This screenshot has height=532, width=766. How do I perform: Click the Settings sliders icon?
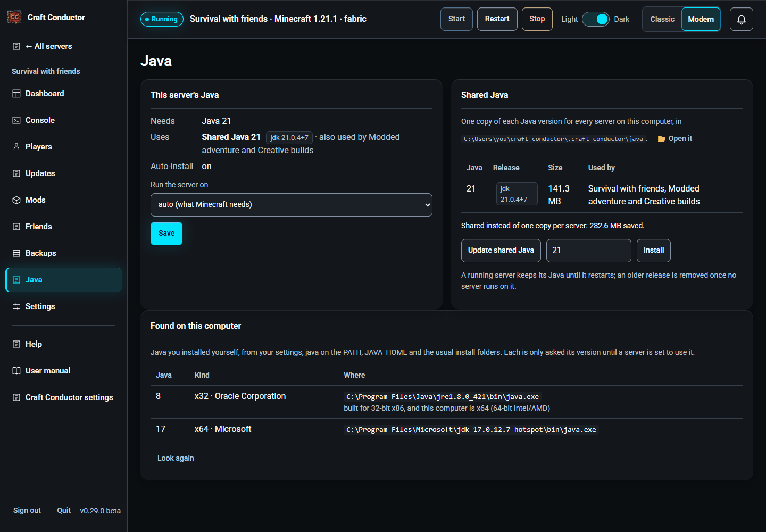point(16,306)
